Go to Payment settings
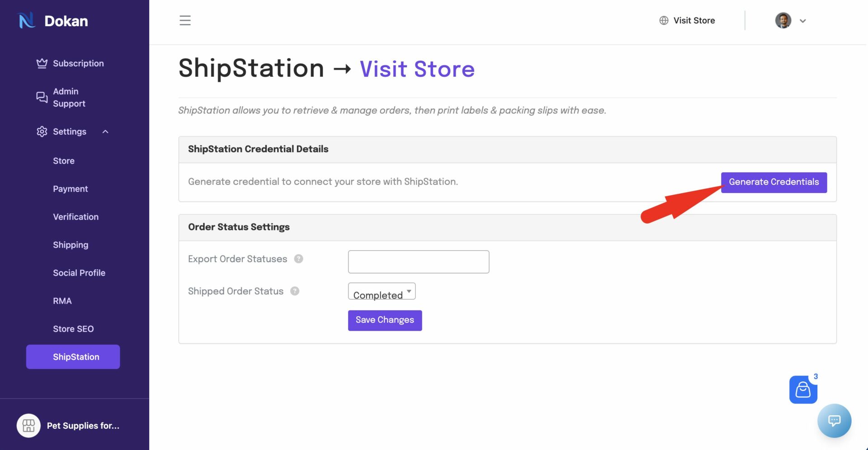Image resolution: width=868 pixels, height=450 pixels. [x=70, y=189]
